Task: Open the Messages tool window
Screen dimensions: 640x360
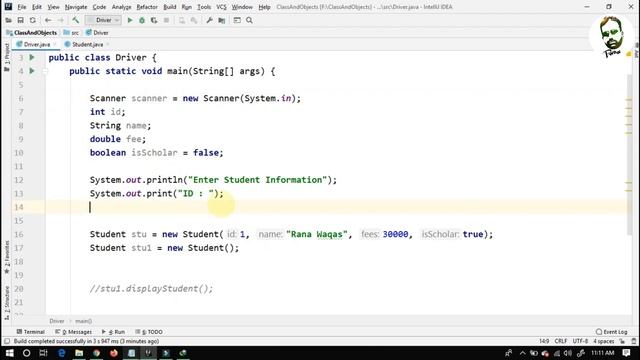Action: coord(73,332)
